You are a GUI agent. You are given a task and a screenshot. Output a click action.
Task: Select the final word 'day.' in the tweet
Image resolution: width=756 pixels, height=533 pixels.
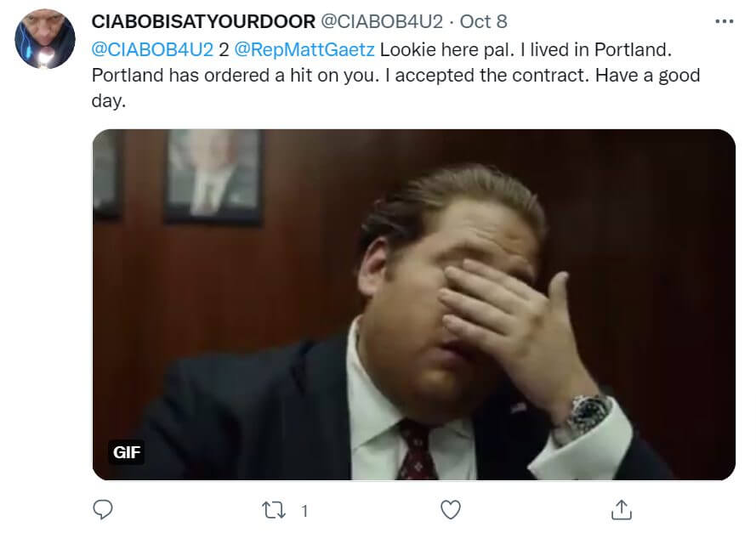click(x=109, y=101)
